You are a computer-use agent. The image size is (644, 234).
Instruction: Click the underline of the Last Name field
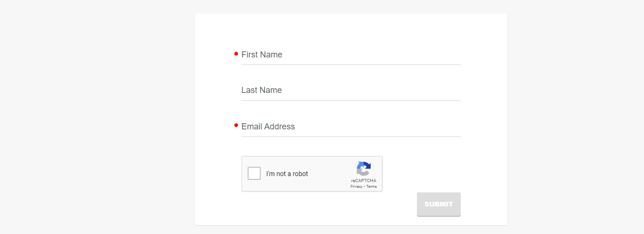[351, 100]
